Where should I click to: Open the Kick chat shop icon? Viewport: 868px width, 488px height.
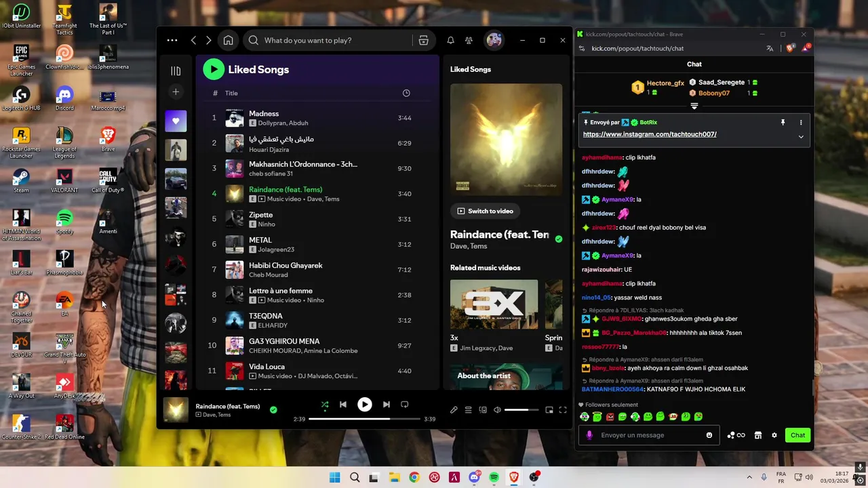[x=758, y=435]
